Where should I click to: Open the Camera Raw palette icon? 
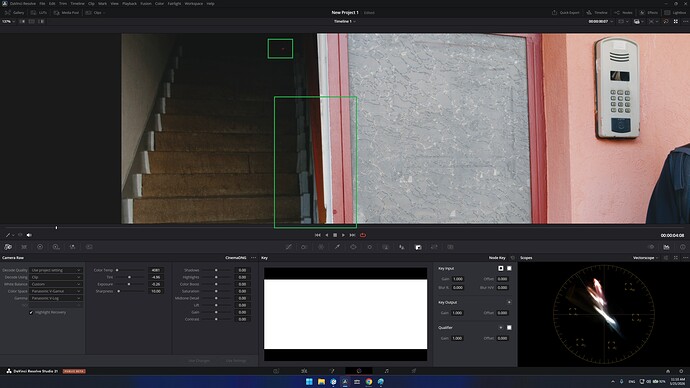(x=8, y=247)
